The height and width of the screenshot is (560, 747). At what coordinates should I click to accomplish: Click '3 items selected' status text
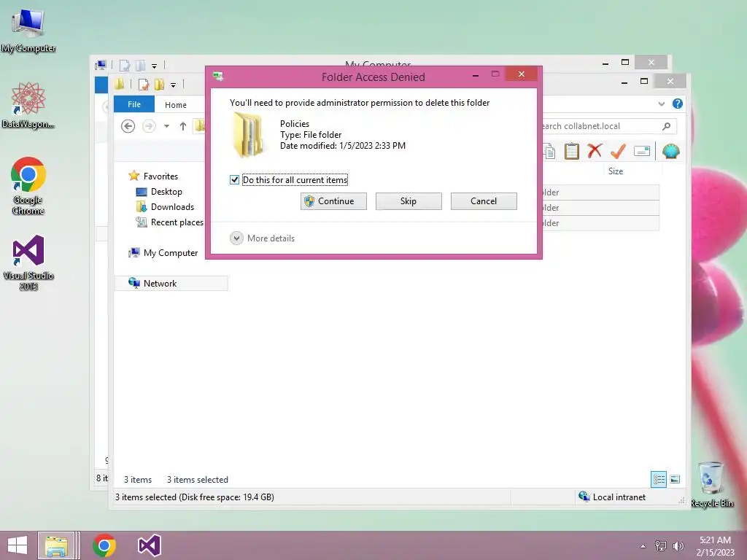coord(197,480)
